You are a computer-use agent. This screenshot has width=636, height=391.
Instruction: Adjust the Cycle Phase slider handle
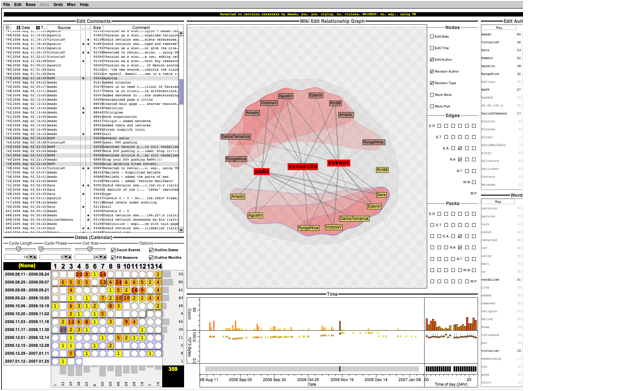click(41, 249)
